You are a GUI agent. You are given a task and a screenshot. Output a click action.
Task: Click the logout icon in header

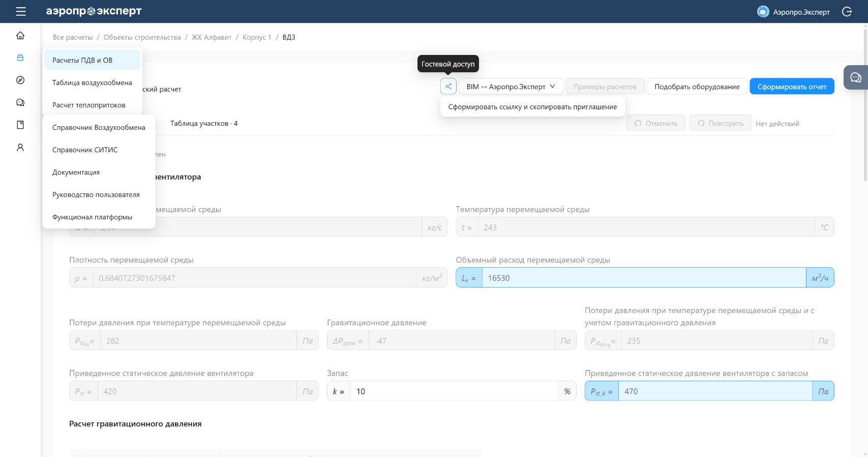pos(847,12)
